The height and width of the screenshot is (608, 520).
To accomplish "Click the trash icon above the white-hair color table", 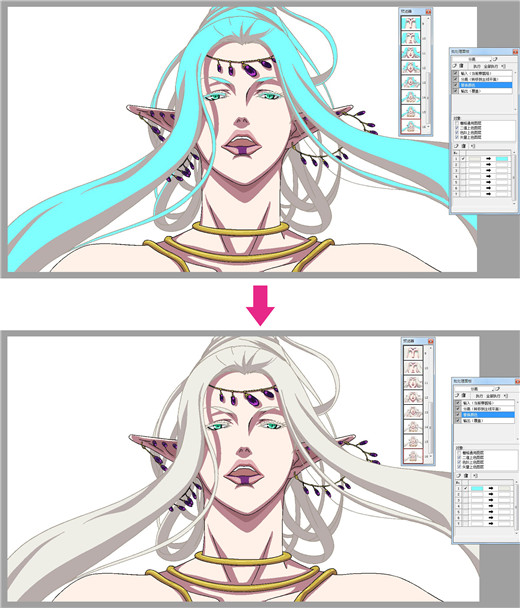I will (466, 475).
